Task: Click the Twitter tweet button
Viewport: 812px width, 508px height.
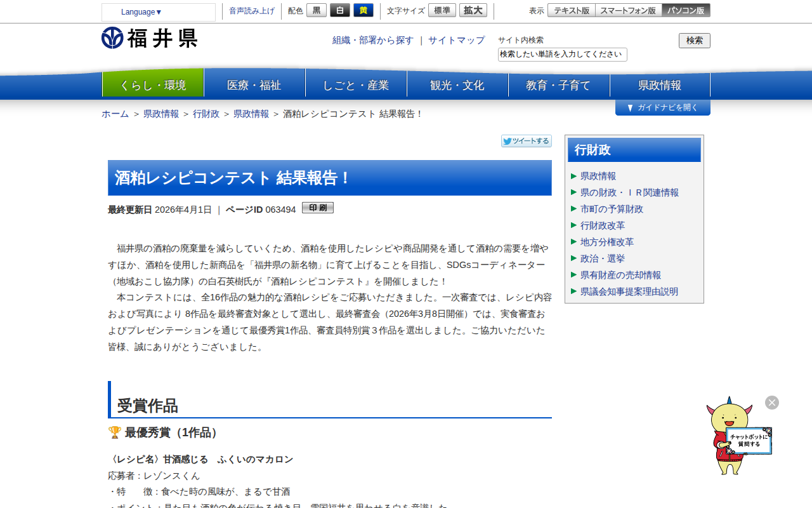Action: [527, 141]
